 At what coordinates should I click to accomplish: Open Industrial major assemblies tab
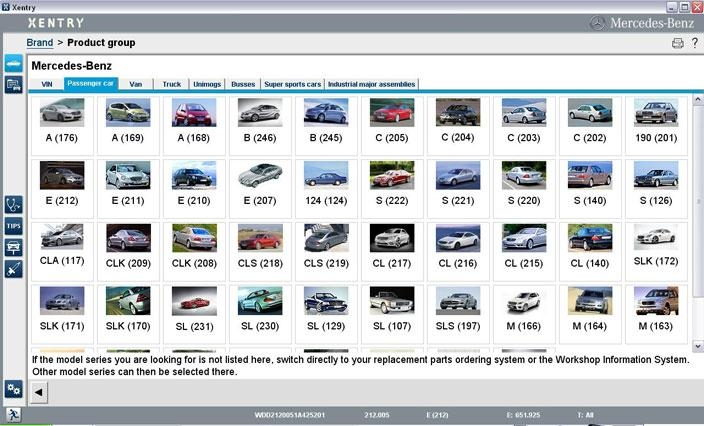pyautogui.click(x=372, y=84)
